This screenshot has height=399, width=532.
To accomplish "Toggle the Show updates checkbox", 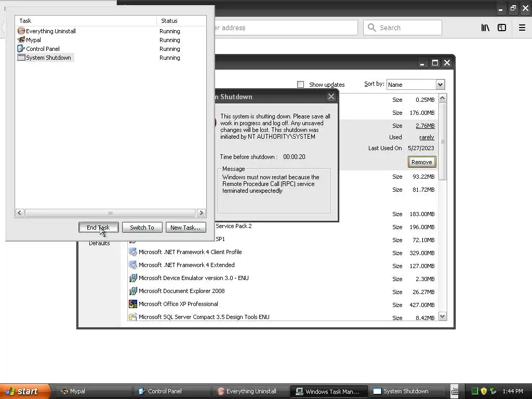I will (x=300, y=85).
